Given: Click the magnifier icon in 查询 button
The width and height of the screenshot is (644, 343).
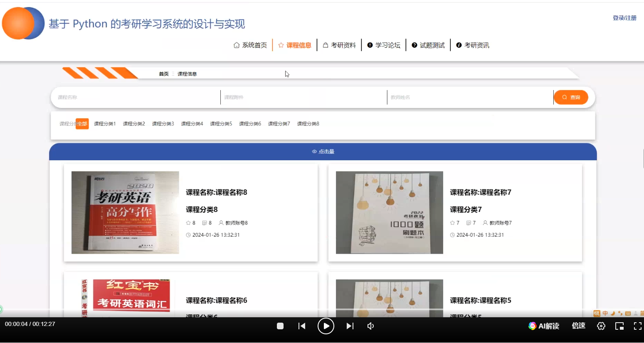Looking at the screenshot, I should [565, 97].
